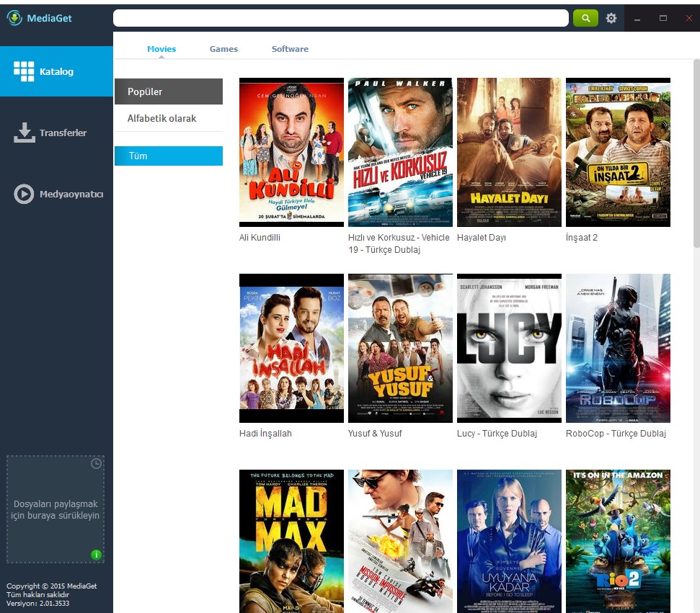Open the Hayalet Dayı poster

pyautogui.click(x=510, y=152)
